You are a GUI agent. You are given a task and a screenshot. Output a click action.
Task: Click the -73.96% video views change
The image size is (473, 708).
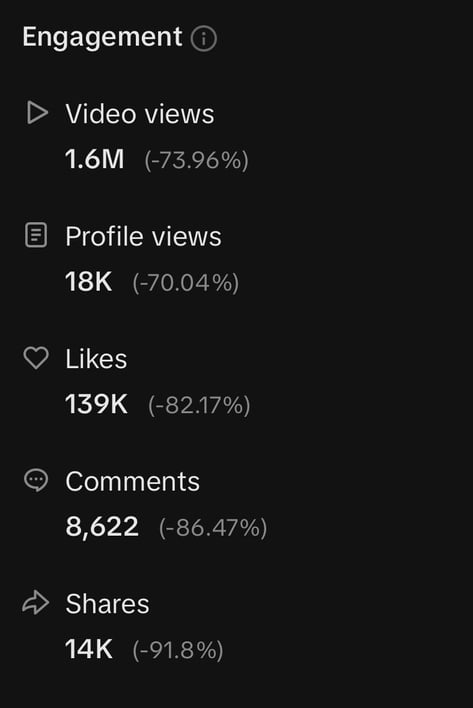tap(196, 160)
